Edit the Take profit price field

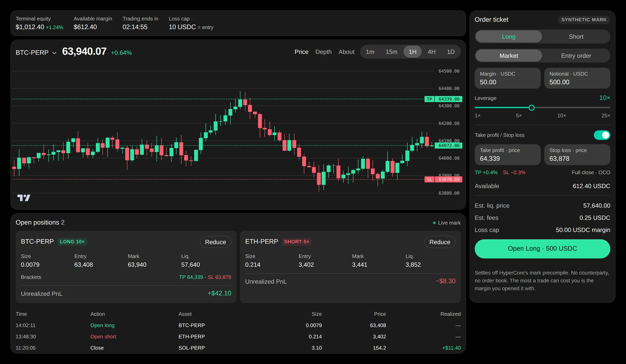(507, 154)
